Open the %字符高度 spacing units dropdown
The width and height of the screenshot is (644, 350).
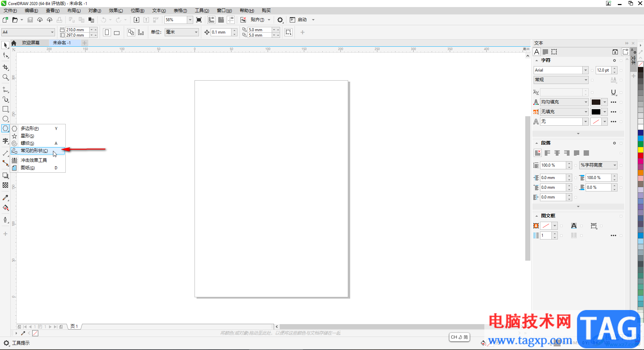[598, 165]
